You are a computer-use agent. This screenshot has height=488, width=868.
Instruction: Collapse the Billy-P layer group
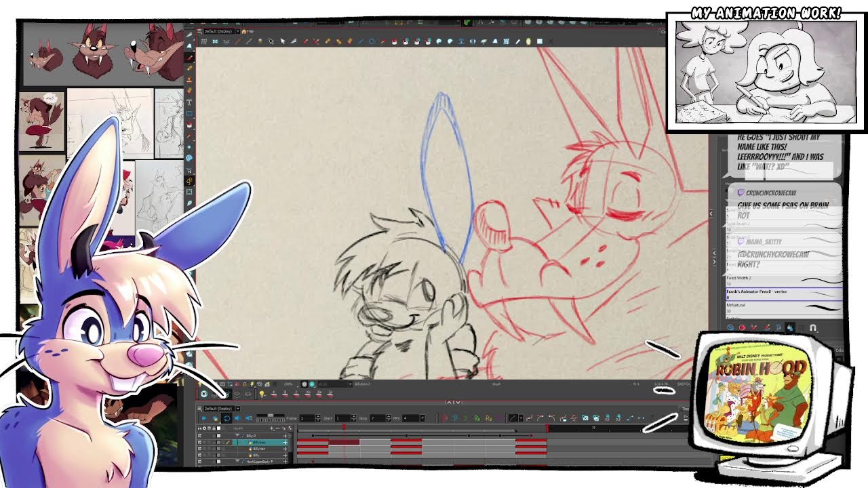(237, 435)
